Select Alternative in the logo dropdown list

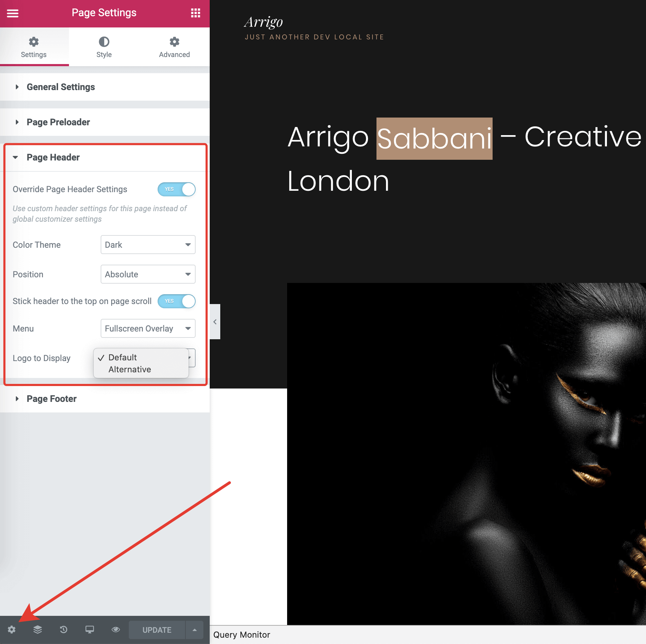[130, 370]
